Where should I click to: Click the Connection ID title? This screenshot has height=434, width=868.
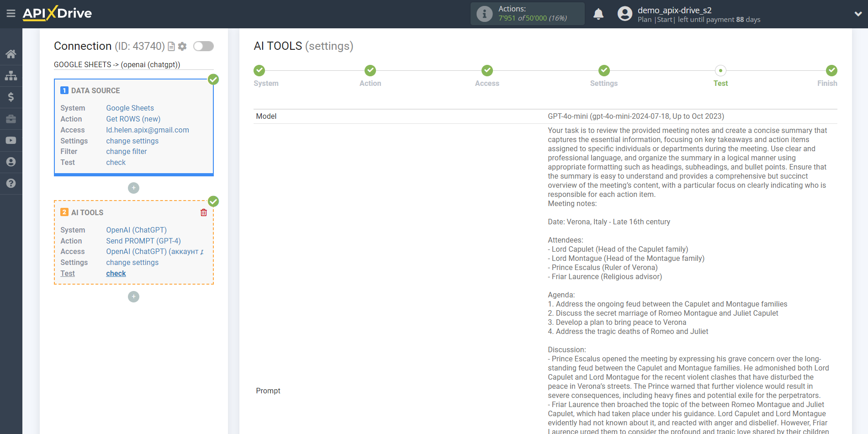click(x=109, y=46)
